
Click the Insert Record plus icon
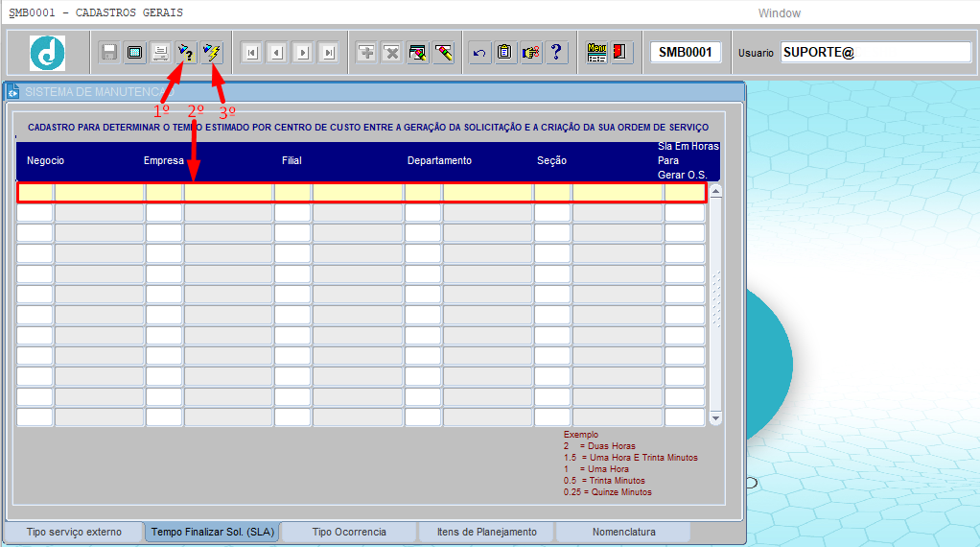[x=366, y=53]
